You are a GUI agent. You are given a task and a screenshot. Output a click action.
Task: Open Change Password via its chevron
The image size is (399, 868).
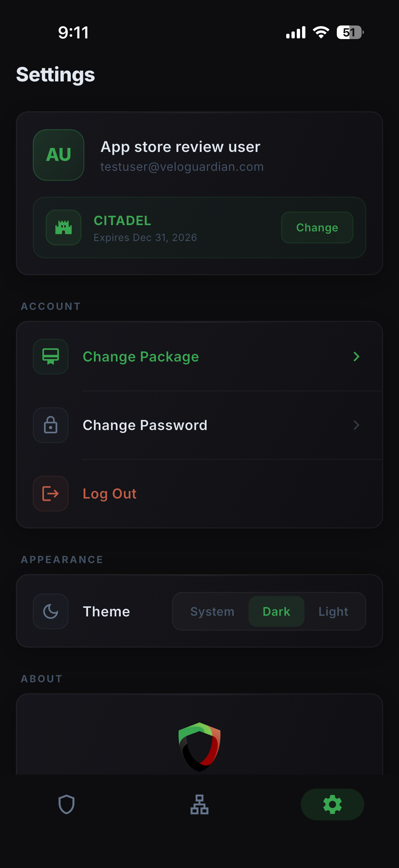coord(357,425)
